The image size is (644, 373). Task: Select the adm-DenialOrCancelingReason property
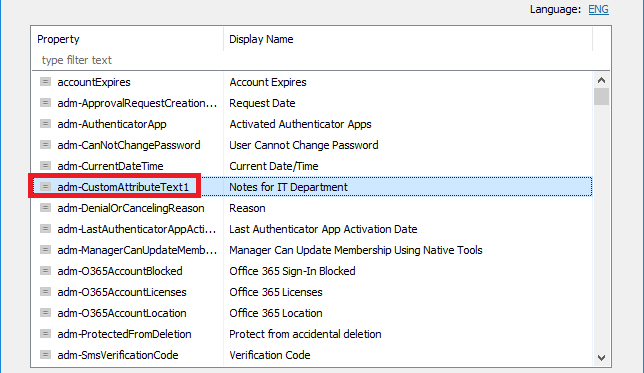tap(131, 208)
